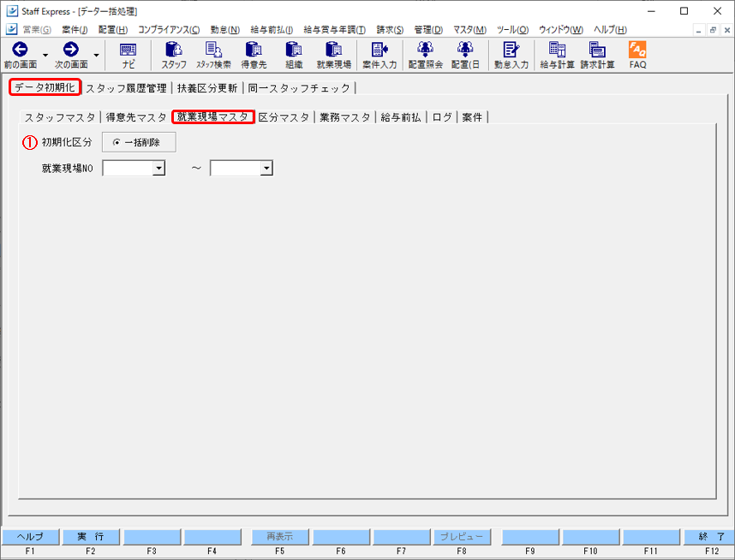Viewport: 735px width, 560px height.
Task: Select the 区分マスタ sub-tab
Action: pyautogui.click(x=284, y=117)
